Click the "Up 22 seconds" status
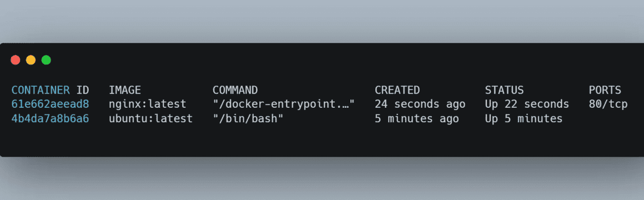This screenshot has width=644, height=200. [527, 104]
